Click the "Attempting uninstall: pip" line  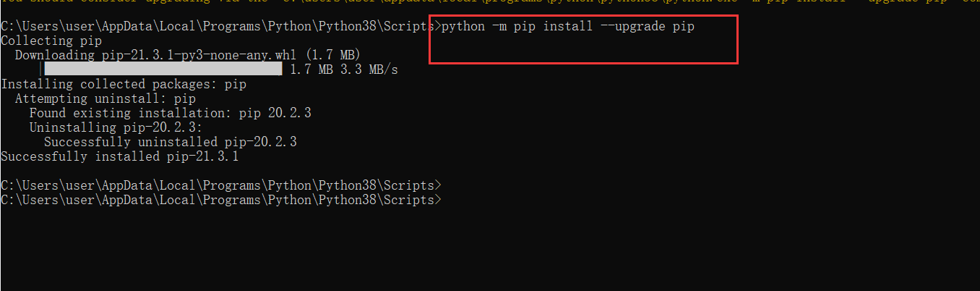(x=106, y=98)
